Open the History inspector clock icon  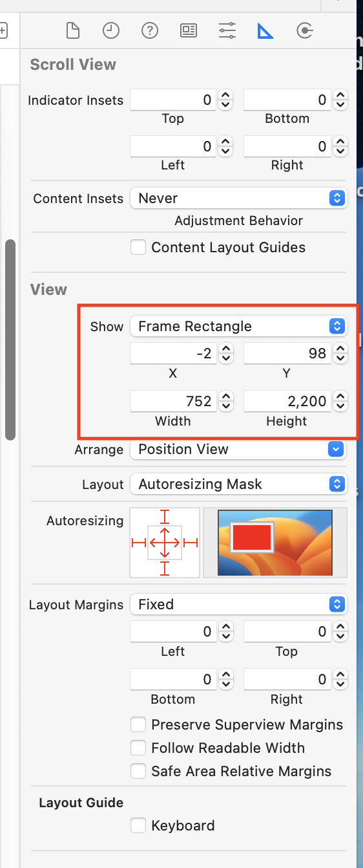pyautogui.click(x=111, y=30)
